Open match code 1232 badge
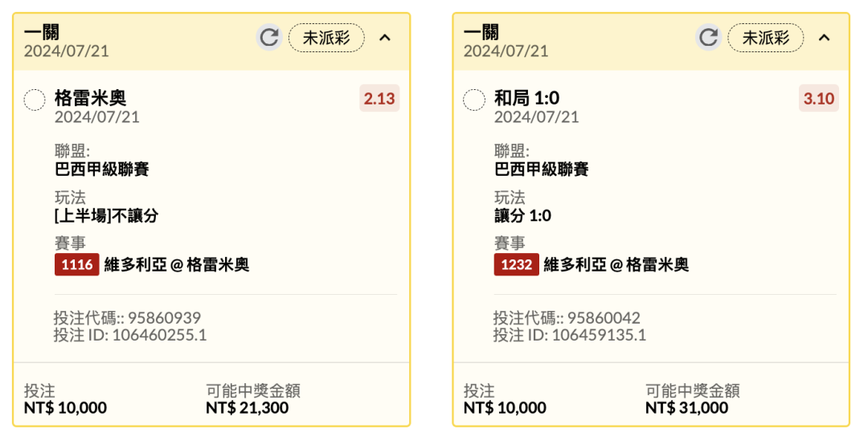This screenshot has width=868, height=441. tap(516, 264)
